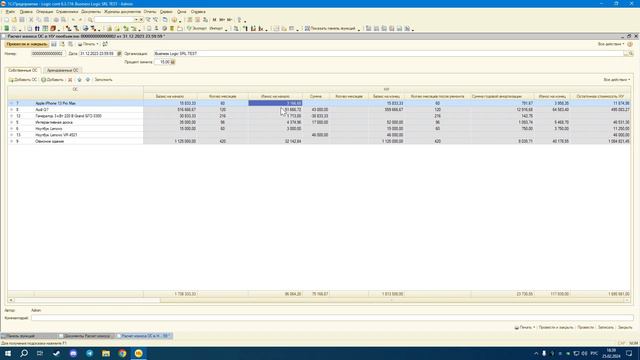Switch to the 'Собственные ОС' tab
Image resolution: width=640 pixels, height=360 pixels.
click(x=23, y=70)
